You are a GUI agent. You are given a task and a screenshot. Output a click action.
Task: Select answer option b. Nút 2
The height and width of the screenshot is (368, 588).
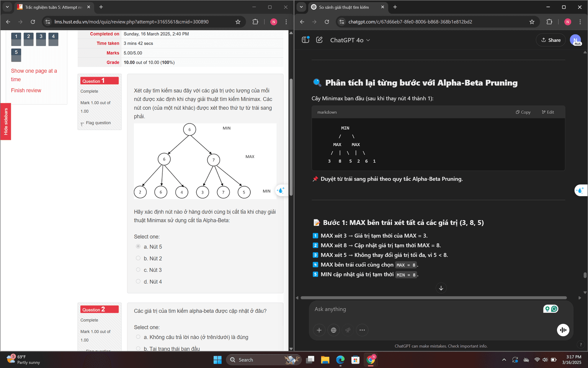coord(138,258)
